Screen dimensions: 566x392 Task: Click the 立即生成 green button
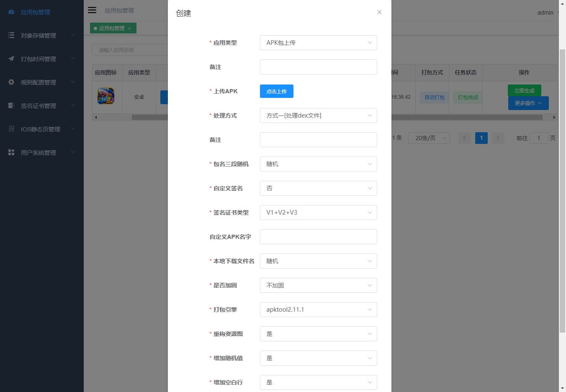(x=524, y=90)
